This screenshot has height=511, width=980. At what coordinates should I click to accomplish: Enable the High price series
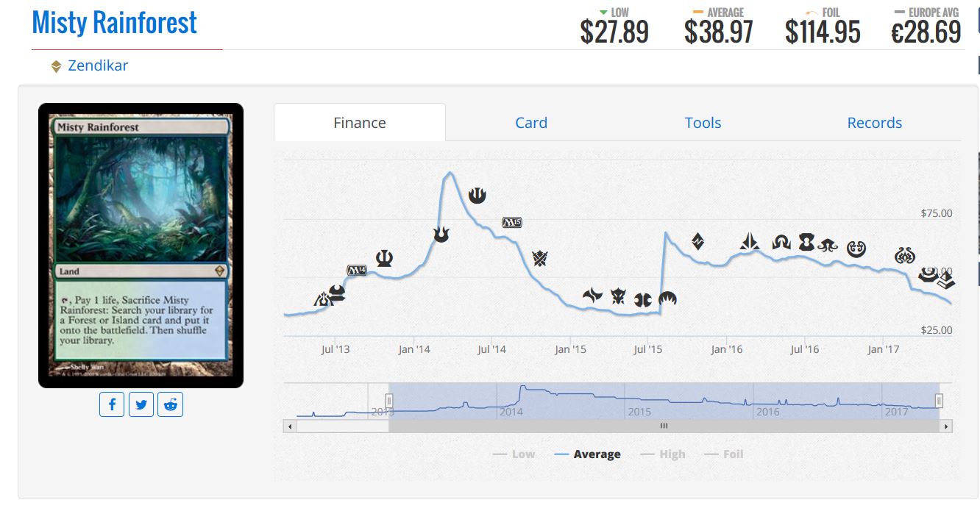tap(663, 454)
